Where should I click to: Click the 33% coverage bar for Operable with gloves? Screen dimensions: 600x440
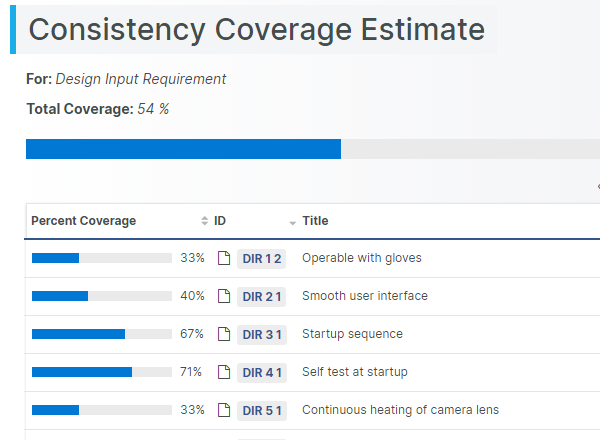click(x=101, y=258)
